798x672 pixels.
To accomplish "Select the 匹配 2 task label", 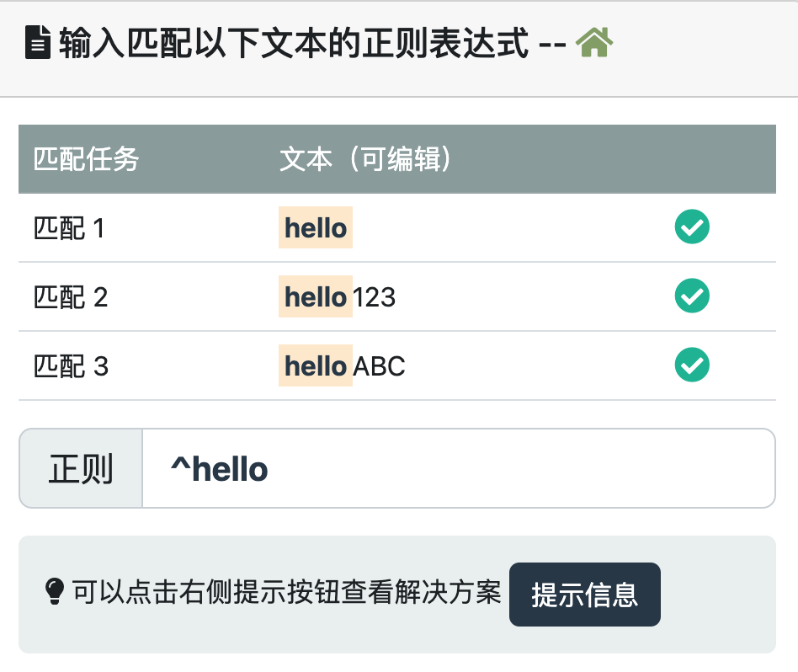I will coord(71,297).
